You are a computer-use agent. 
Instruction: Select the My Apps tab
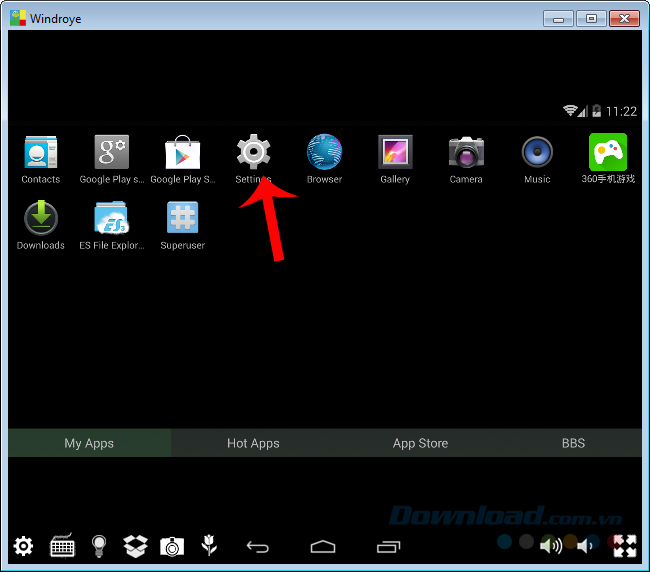tap(89, 443)
